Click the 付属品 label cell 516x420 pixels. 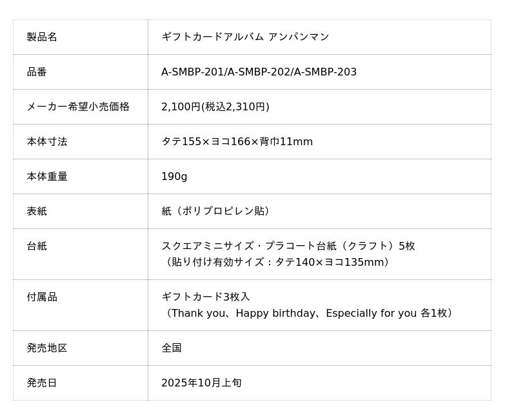point(42,297)
